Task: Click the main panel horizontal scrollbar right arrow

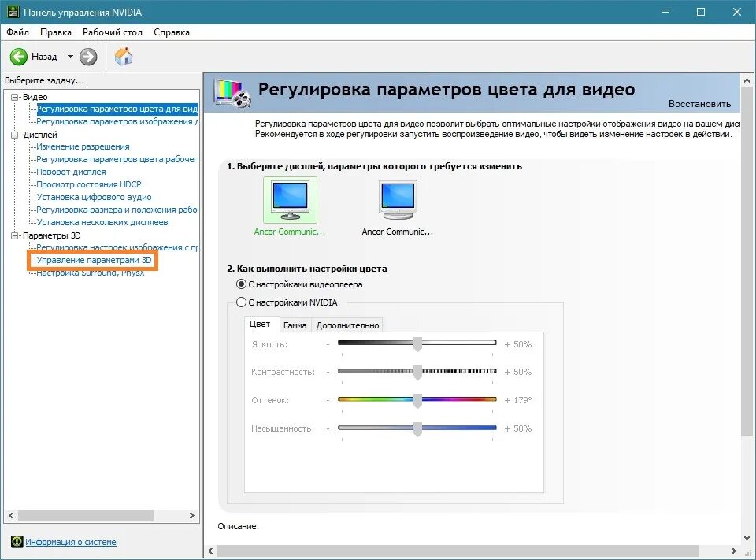Action: 733,551
